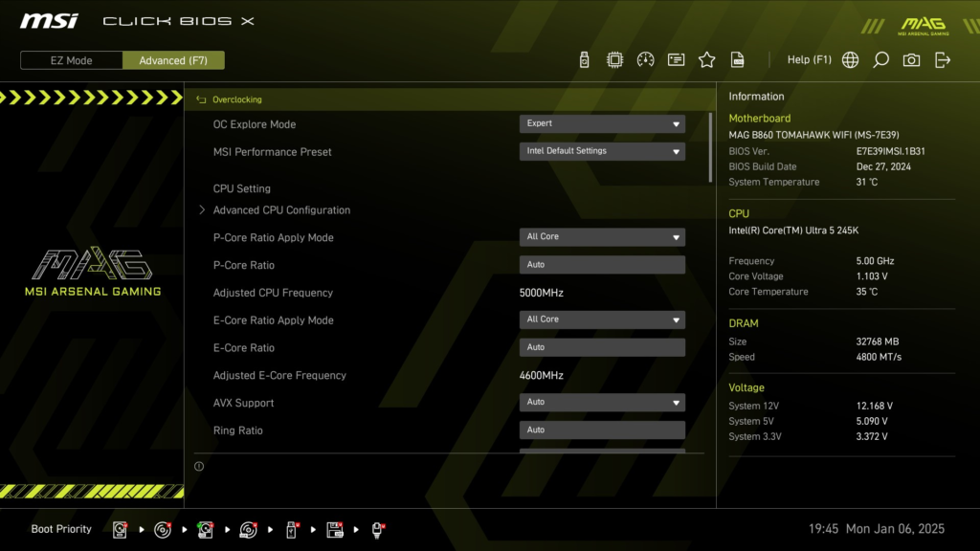This screenshot has width=980, height=551.
Task: Switch to EZ Mode tab
Action: click(x=70, y=59)
